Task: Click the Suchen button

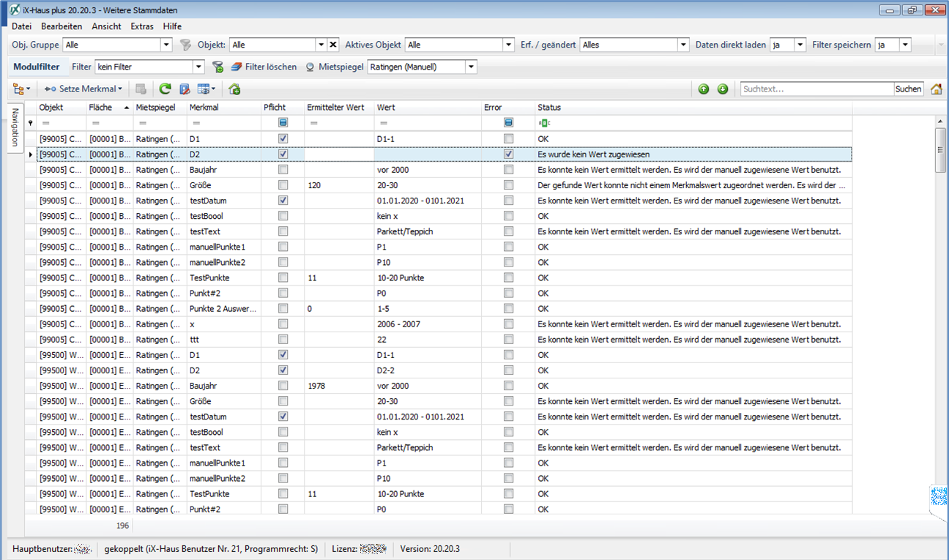Action: [908, 89]
